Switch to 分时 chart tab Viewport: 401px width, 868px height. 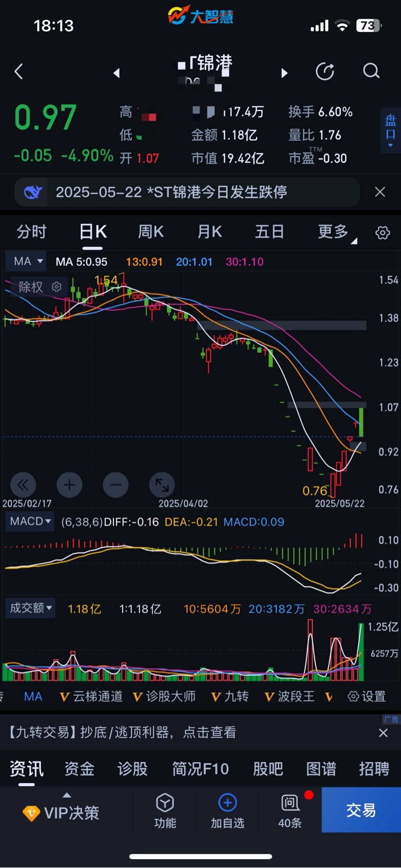31,232
